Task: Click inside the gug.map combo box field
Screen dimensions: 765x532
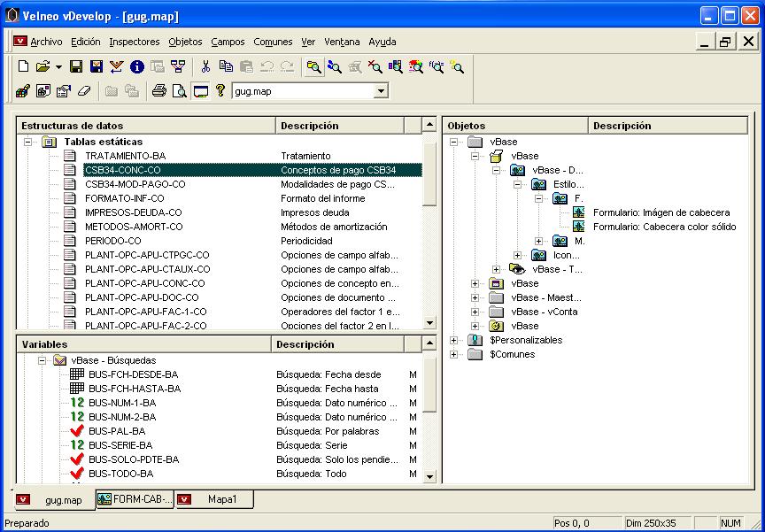Action: tap(304, 91)
